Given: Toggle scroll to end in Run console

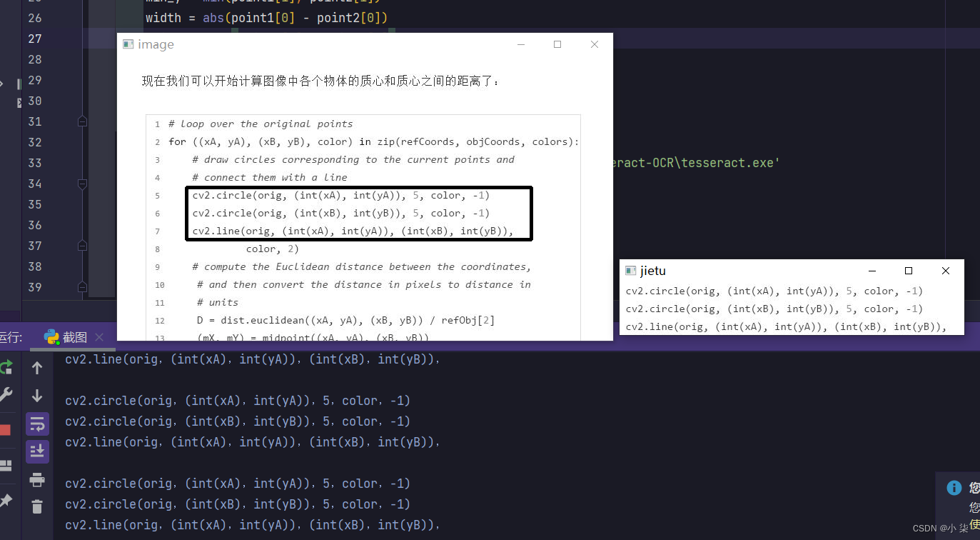Looking at the screenshot, I should point(37,451).
